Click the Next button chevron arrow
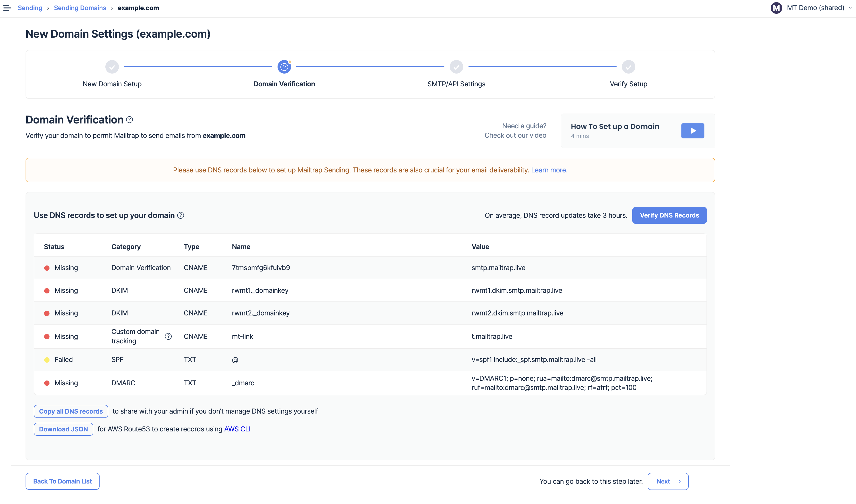 (679, 481)
